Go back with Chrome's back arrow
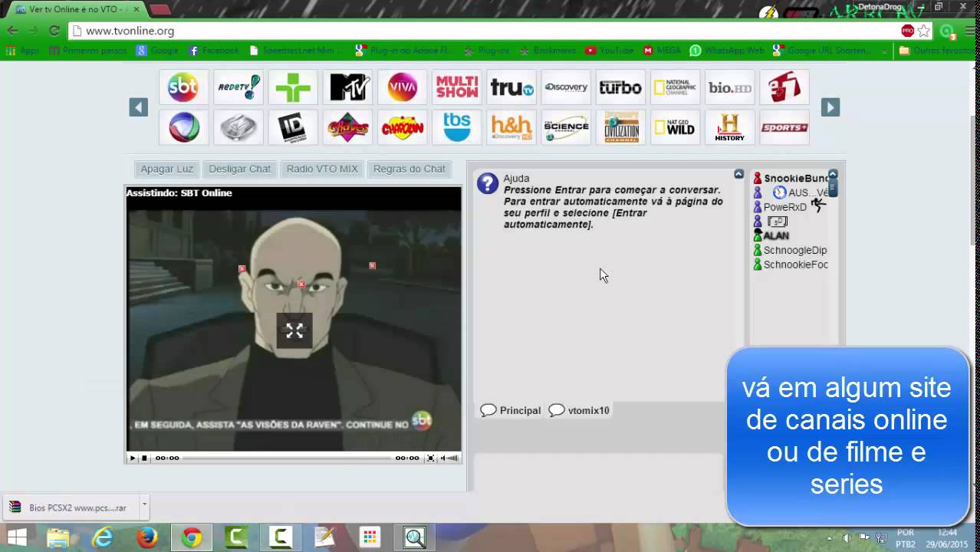 pos(13,31)
